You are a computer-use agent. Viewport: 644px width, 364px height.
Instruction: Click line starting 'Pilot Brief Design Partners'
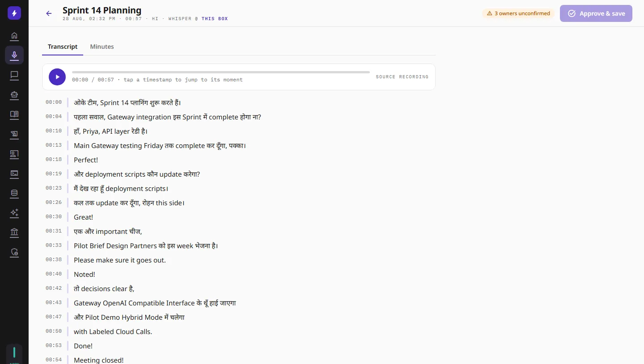coord(146,245)
